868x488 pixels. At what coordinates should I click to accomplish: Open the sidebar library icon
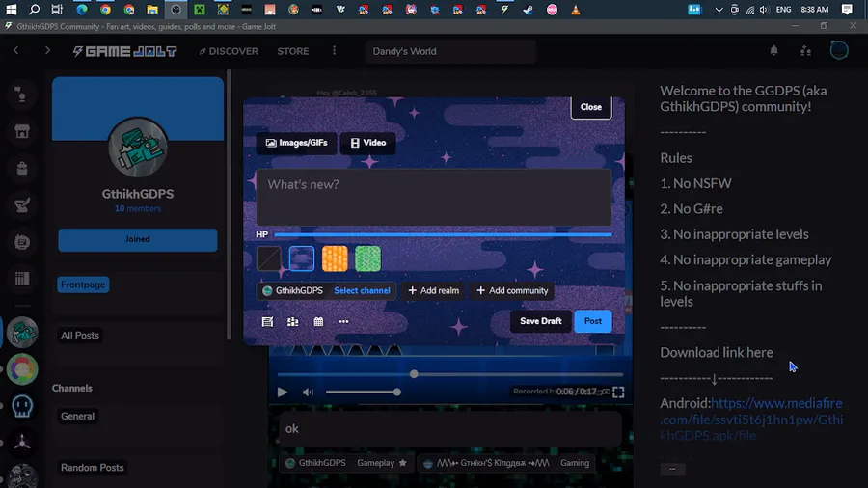(21, 279)
